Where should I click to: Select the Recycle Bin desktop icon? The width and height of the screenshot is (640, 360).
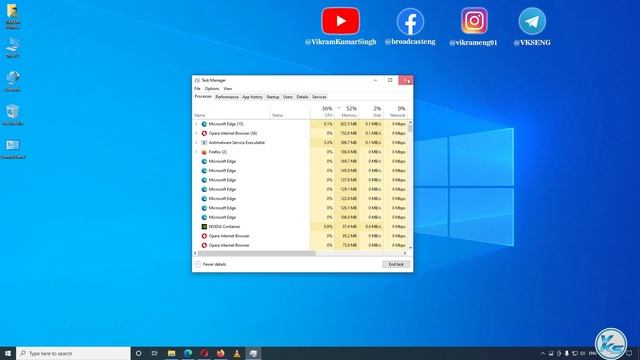[x=13, y=115]
